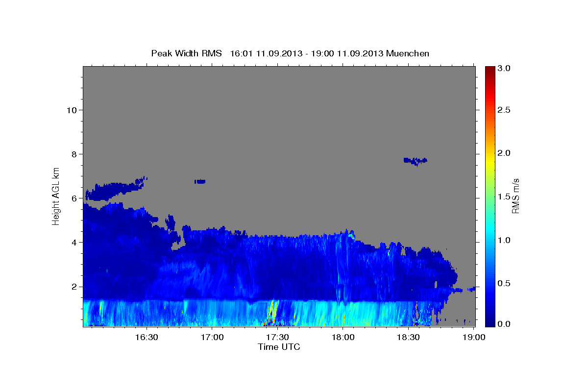The height and width of the screenshot is (392, 588).
Task: Click the 16:30 time tick label
Action: (x=146, y=337)
